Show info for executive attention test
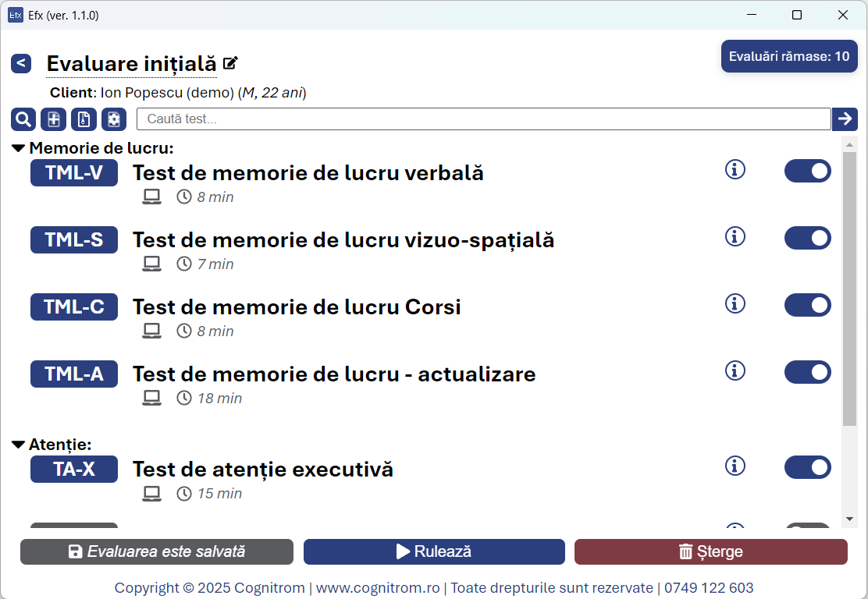 pyautogui.click(x=735, y=466)
